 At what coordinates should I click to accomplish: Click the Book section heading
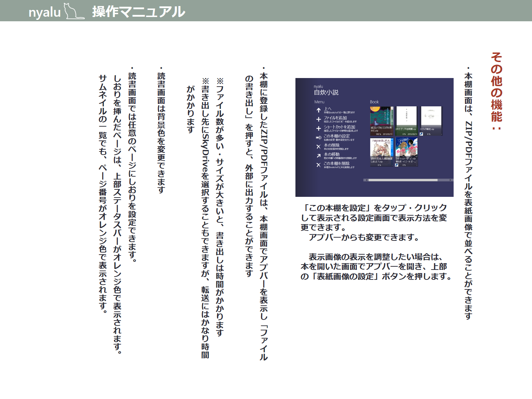click(374, 102)
